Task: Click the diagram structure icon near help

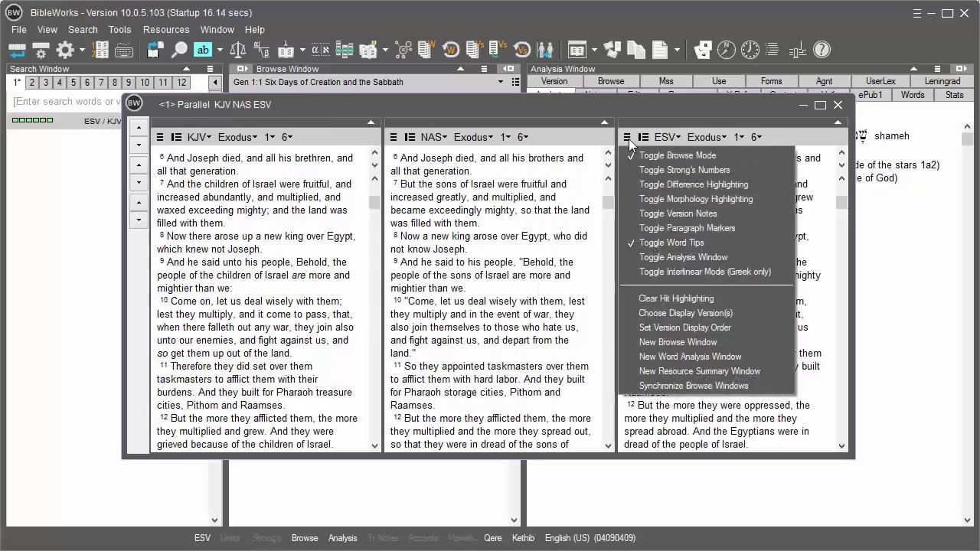Action: 797,50
